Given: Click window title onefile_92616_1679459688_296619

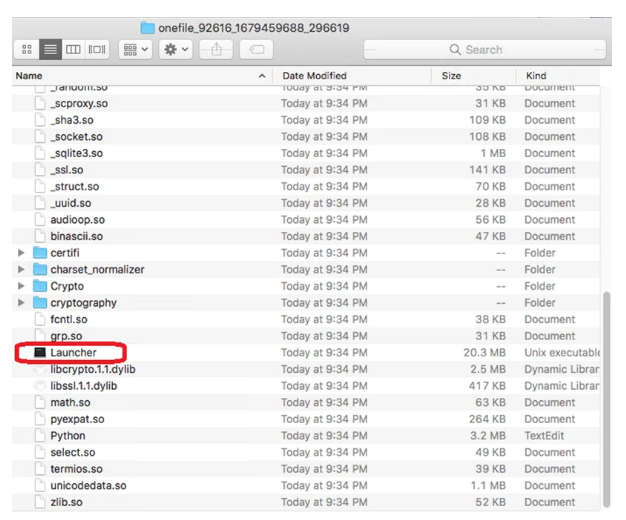Looking at the screenshot, I should 254,28.
